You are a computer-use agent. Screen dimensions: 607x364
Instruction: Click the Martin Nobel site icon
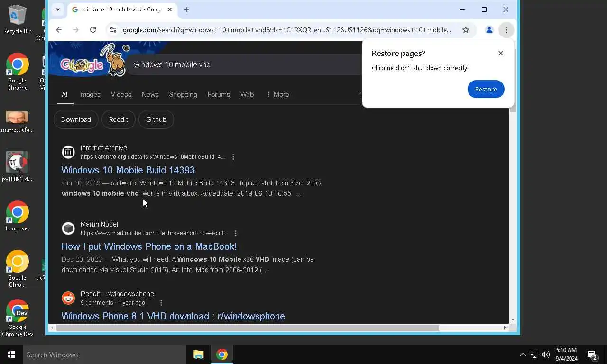click(x=68, y=228)
